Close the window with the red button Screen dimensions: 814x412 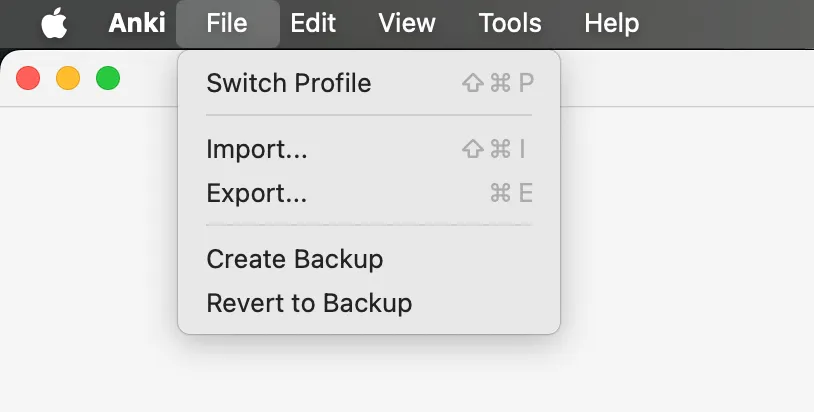tap(28, 78)
